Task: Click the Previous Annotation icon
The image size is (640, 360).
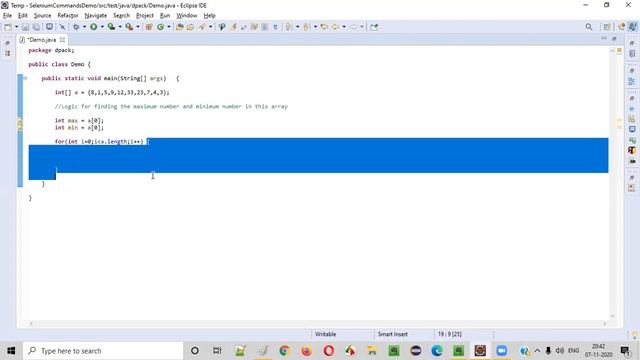Action: [307, 27]
